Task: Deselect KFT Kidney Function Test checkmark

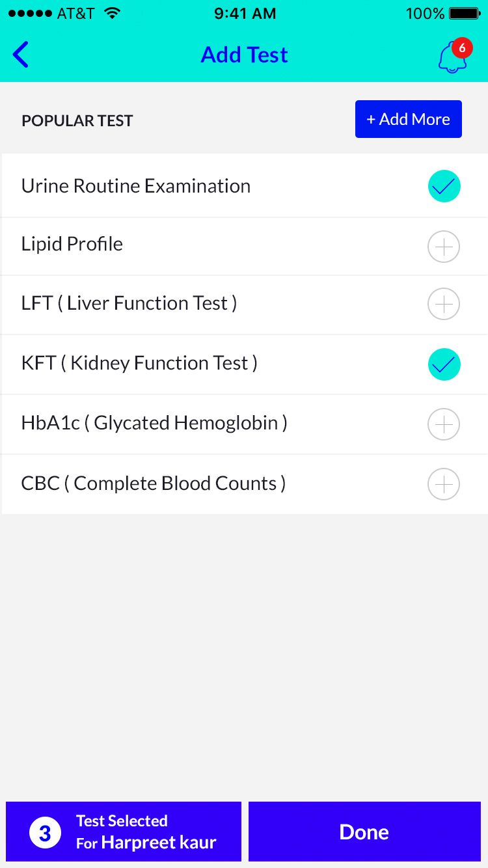Action: [x=444, y=364]
